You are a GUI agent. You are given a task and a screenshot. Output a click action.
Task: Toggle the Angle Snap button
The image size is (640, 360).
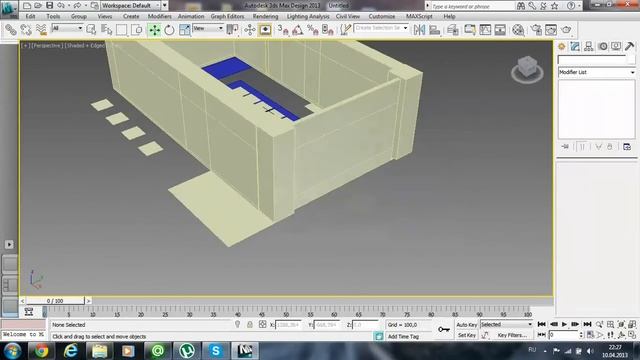coord(298,29)
